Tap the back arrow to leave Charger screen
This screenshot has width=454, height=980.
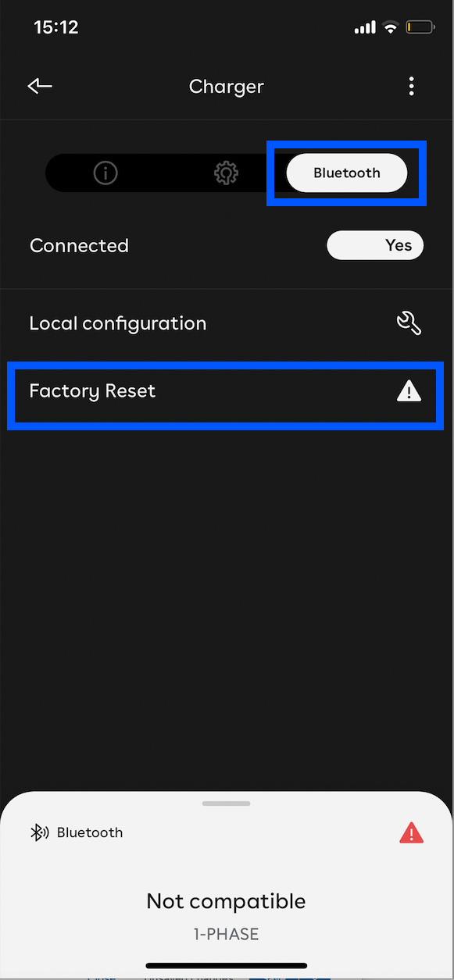point(39,86)
